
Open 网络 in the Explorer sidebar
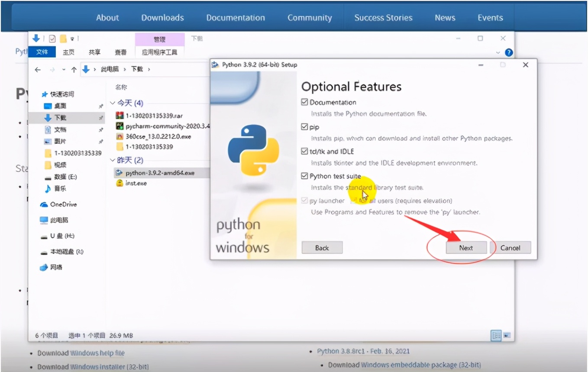click(51, 267)
